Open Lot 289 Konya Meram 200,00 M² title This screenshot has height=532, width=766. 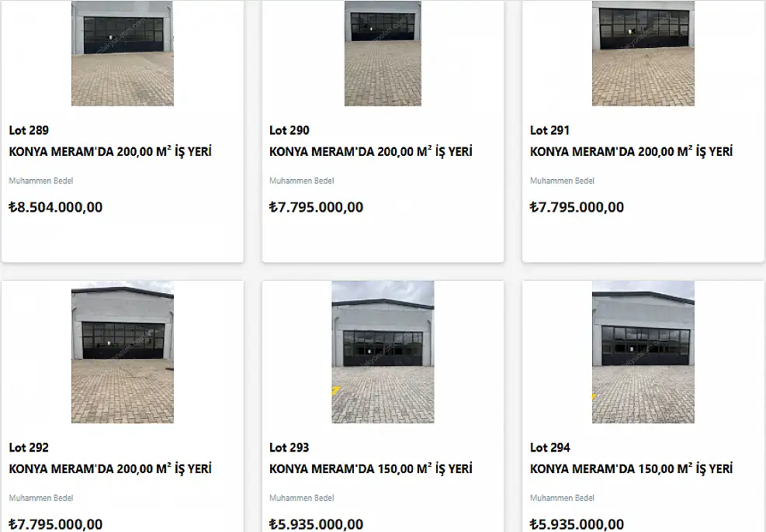coord(110,151)
